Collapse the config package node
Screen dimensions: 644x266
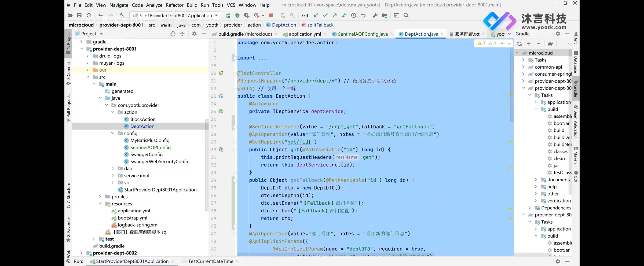tap(113, 133)
